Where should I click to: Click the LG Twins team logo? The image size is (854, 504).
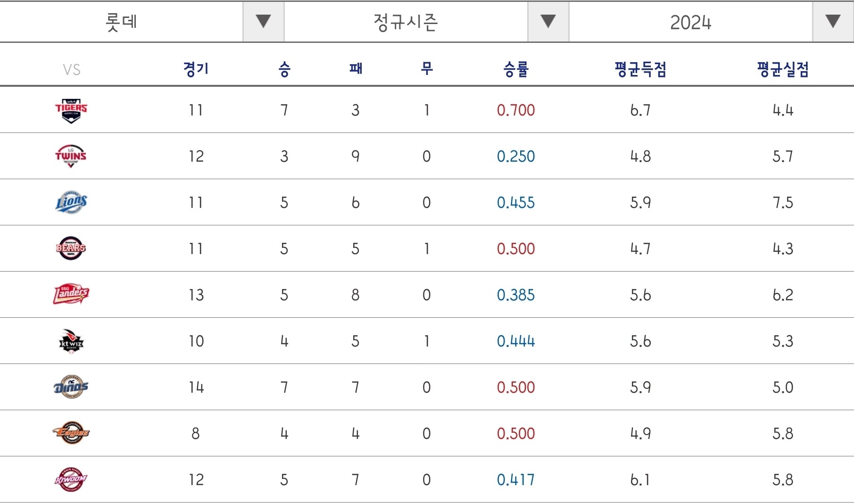[71, 156]
